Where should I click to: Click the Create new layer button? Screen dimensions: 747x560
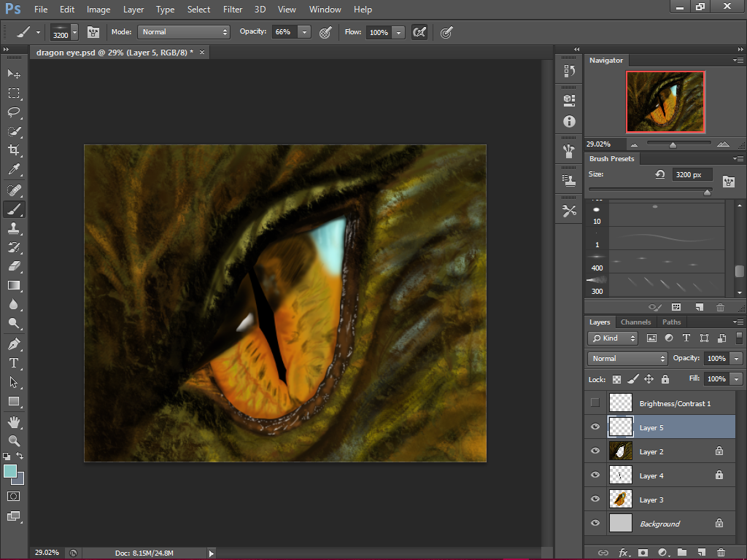click(x=702, y=553)
